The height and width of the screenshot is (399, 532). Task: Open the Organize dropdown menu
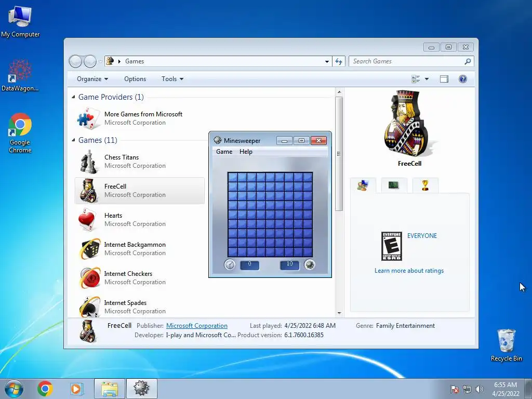click(x=92, y=79)
